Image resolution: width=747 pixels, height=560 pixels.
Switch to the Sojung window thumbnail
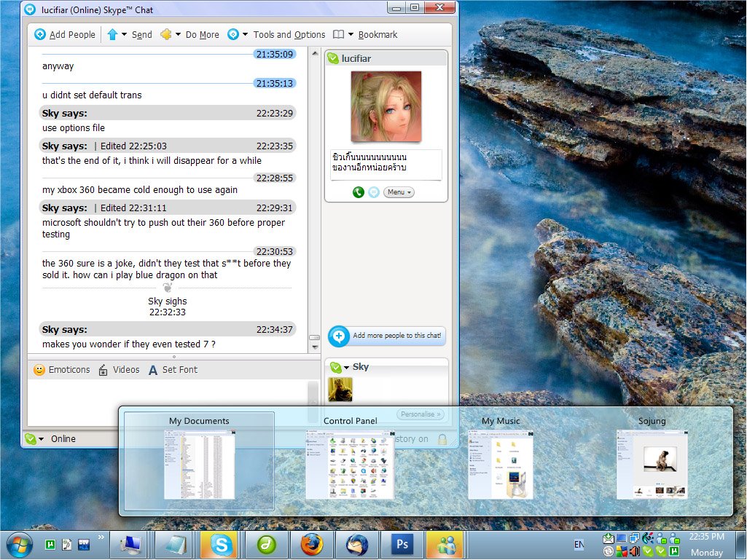pyautogui.click(x=652, y=464)
